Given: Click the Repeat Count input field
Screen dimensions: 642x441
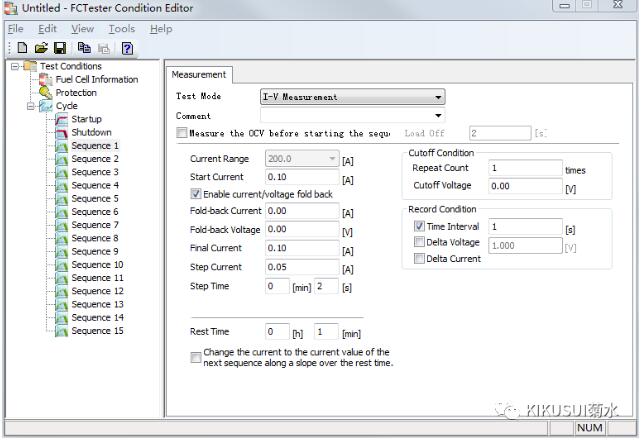Looking at the screenshot, I should tap(525, 168).
